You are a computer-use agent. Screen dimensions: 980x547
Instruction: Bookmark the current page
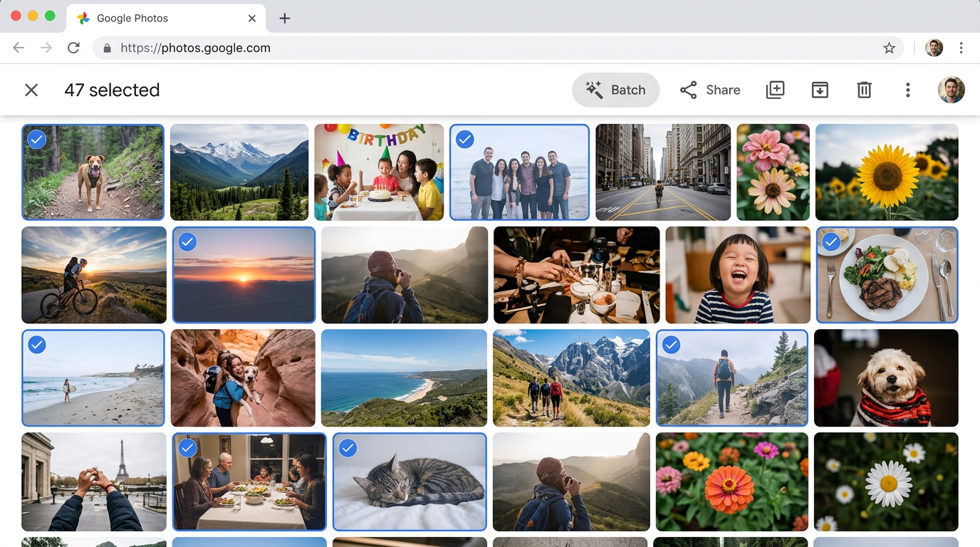click(889, 48)
